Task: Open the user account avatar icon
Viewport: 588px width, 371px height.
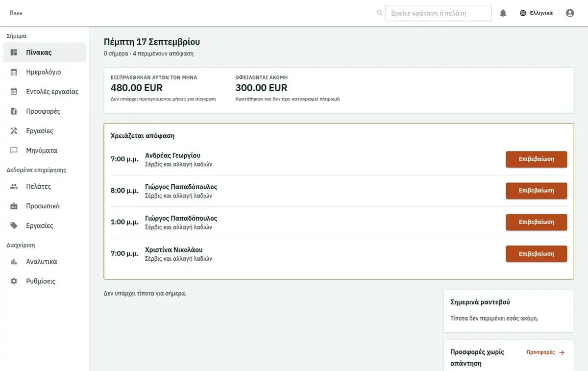Action: [570, 13]
